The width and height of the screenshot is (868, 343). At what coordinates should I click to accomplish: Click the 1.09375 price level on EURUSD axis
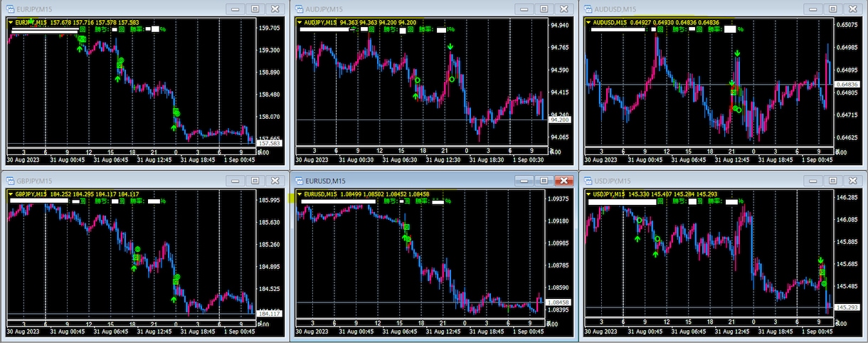pos(559,199)
